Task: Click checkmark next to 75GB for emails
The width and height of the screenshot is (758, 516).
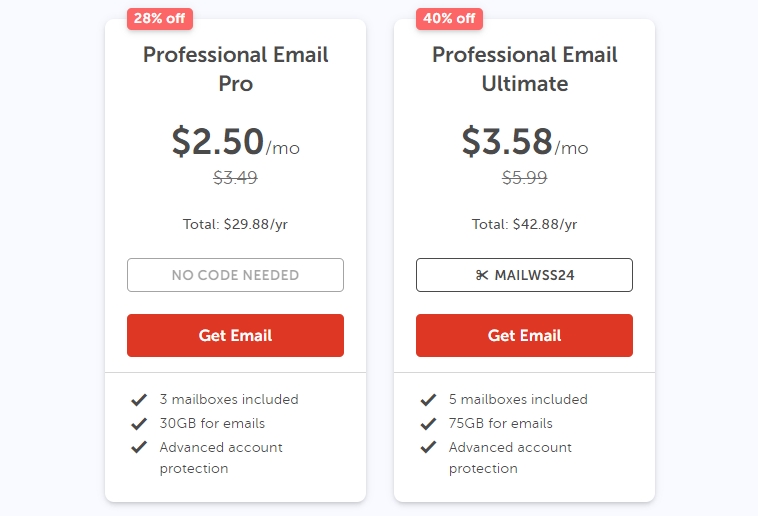Action: coord(428,423)
